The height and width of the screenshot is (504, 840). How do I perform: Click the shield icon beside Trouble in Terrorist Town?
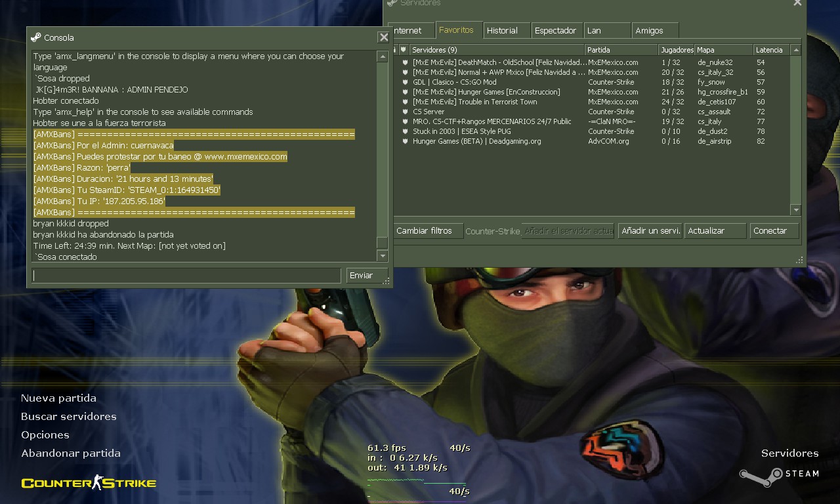[x=406, y=102]
